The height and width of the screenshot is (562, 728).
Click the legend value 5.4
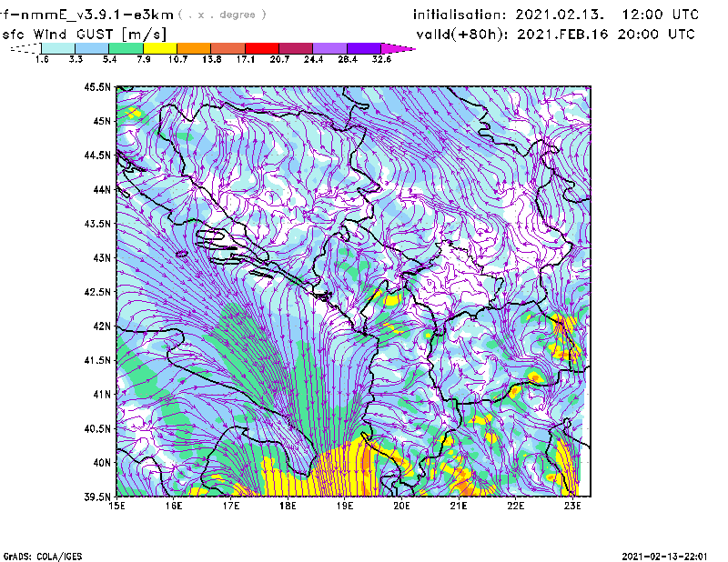click(x=109, y=59)
